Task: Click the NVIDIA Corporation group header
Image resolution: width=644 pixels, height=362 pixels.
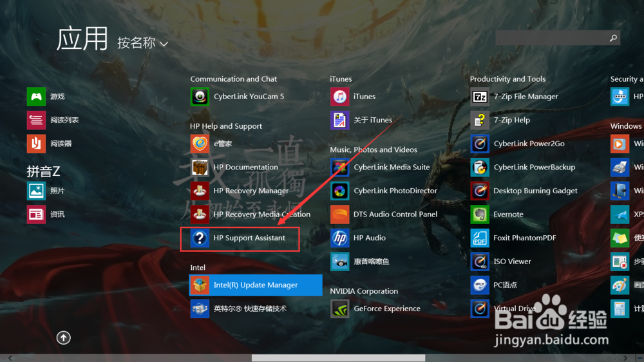Action: tap(364, 291)
